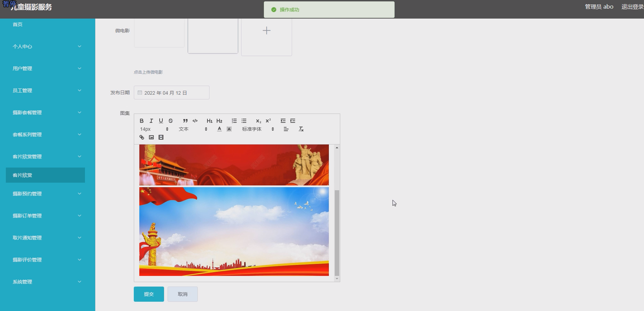
Task: Click the editor scrollbar up arrow
Action: 337,148
